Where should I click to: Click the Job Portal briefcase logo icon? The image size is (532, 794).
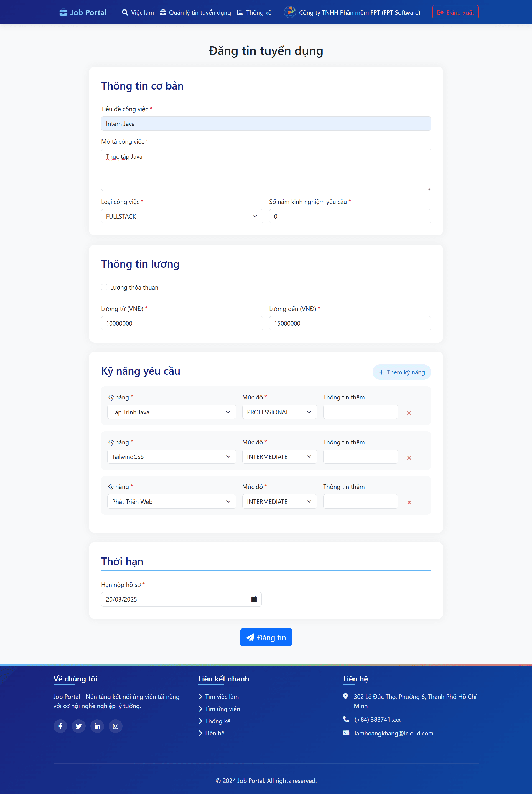(63, 12)
